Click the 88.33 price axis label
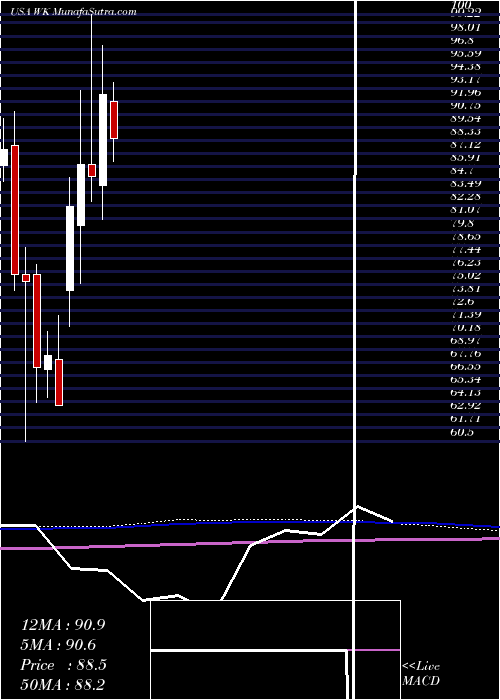 point(466,132)
